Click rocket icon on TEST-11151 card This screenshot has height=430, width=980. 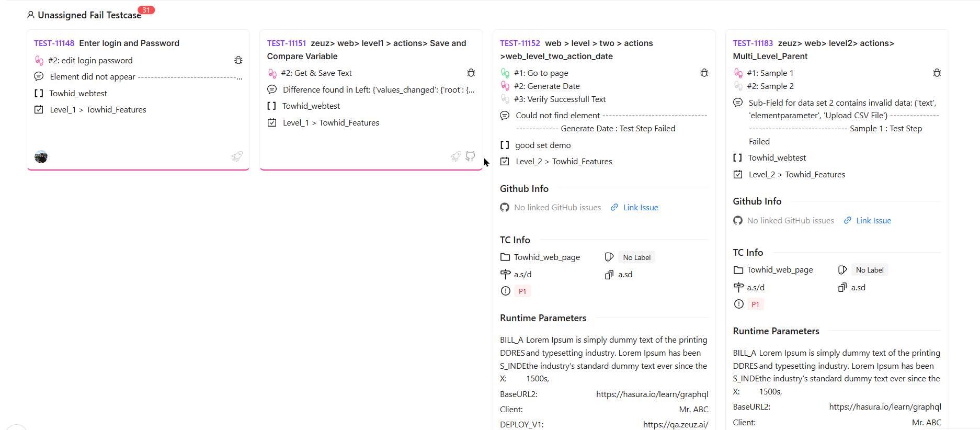pyautogui.click(x=456, y=156)
